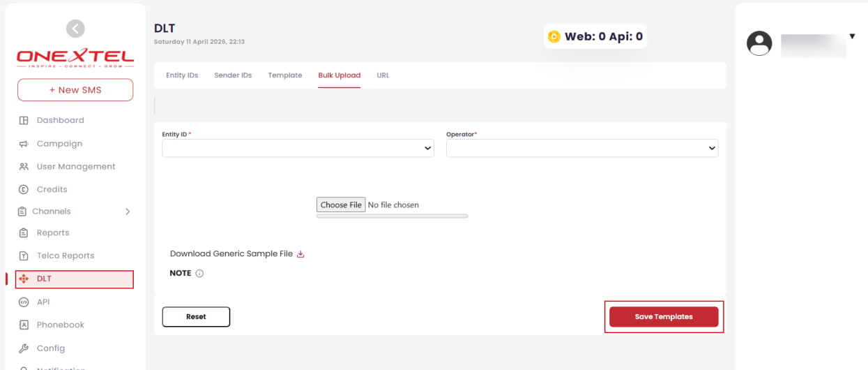Open Campaign from the sidebar
This screenshot has width=868, height=370.
tap(60, 144)
